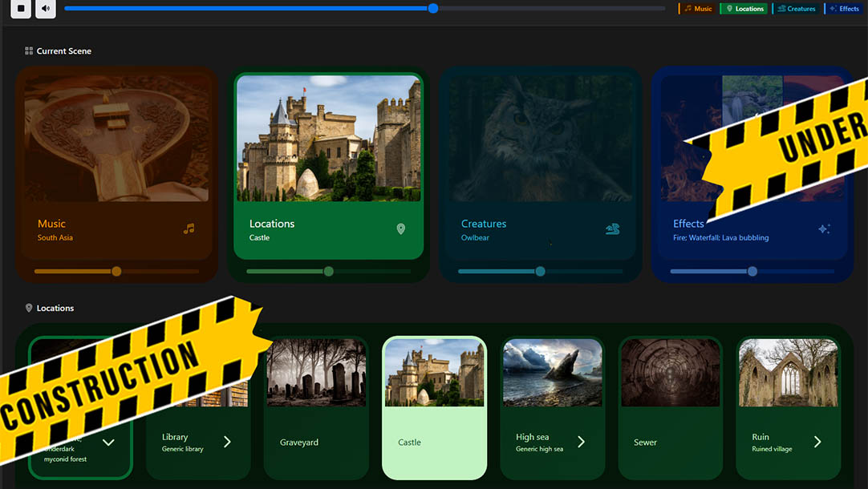Expand the High sea location options
Image resolution: width=868 pixels, height=489 pixels.
(581, 442)
